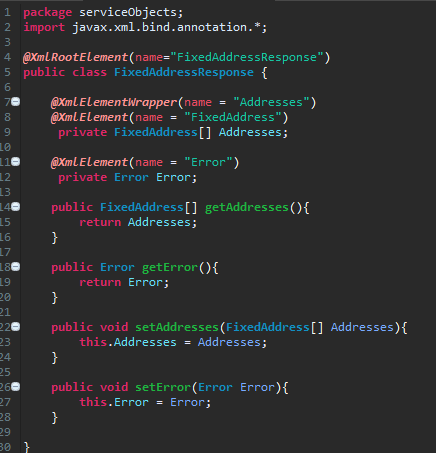Screen dimensions: 436x453
Task: Click 'return' keyword on line 15
Action: pyautogui.click(x=100, y=222)
